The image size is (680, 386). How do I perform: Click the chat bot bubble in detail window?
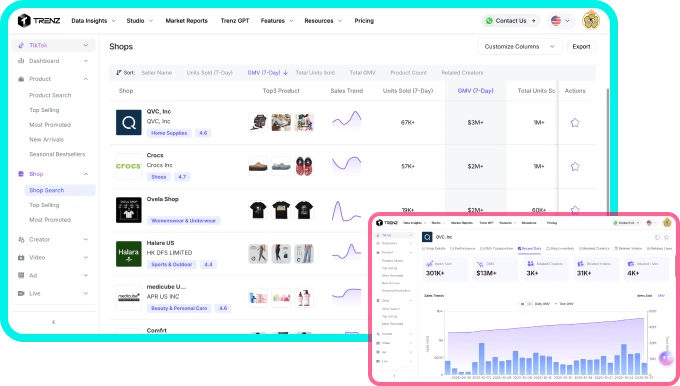coord(666,358)
